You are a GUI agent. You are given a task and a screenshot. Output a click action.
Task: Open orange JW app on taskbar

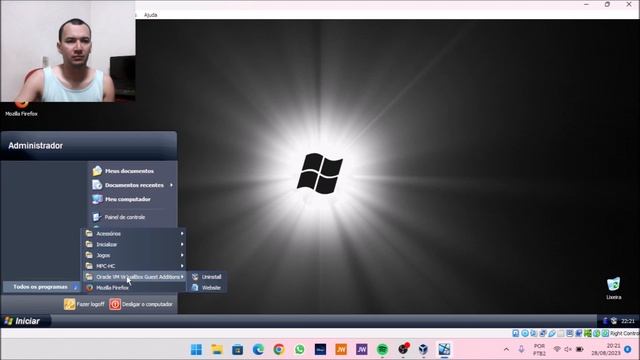[341, 349]
